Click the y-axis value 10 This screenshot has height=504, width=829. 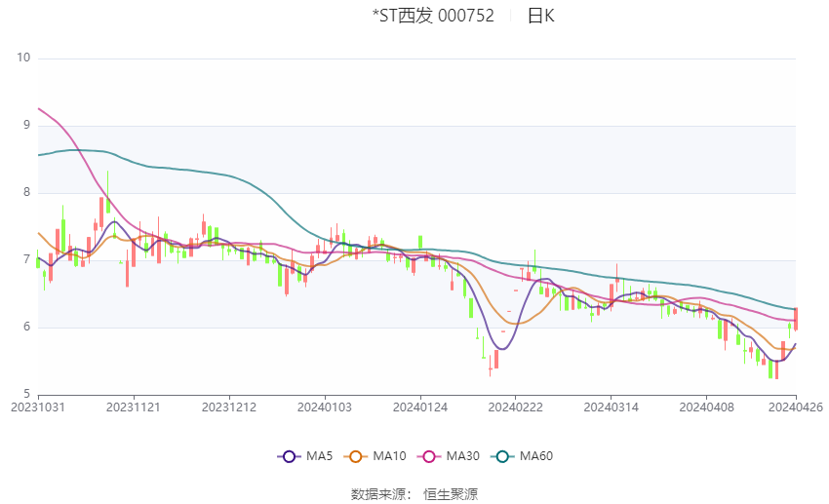tap(23, 58)
